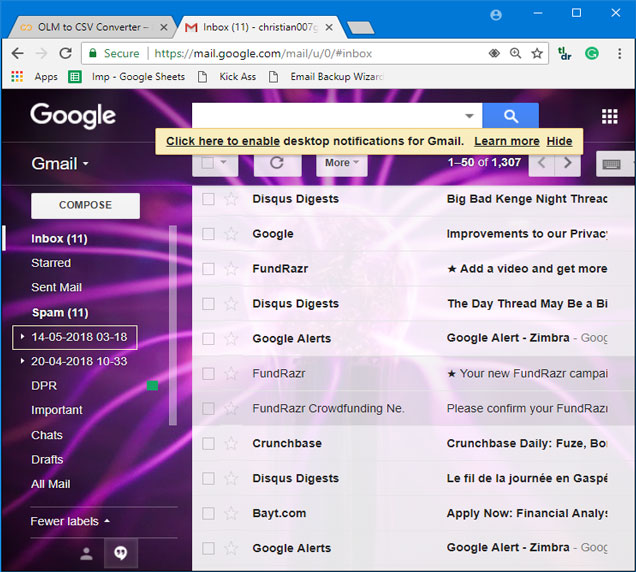Click the COMPOSE button
The width and height of the screenshot is (636, 572).
(x=86, y=205)
